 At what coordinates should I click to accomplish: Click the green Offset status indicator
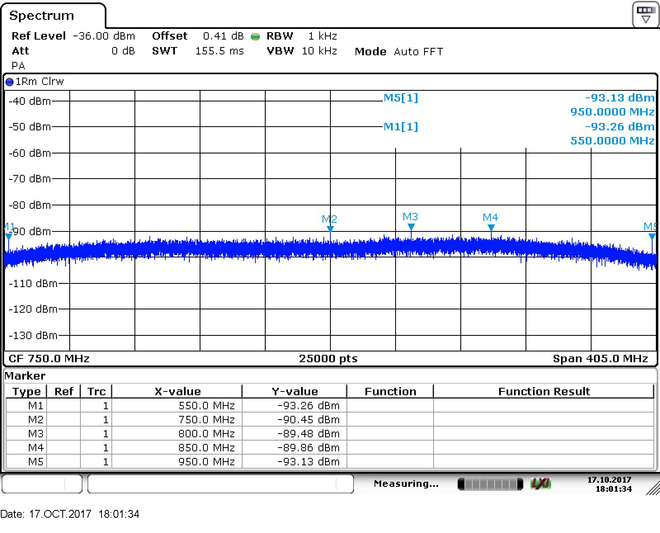click(255, 37)
